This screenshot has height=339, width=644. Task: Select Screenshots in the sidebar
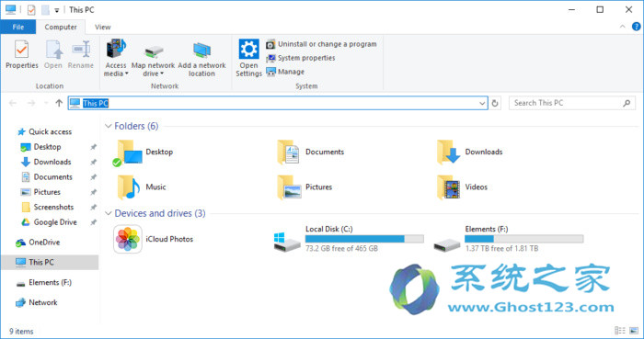click(x=47, y=207)
